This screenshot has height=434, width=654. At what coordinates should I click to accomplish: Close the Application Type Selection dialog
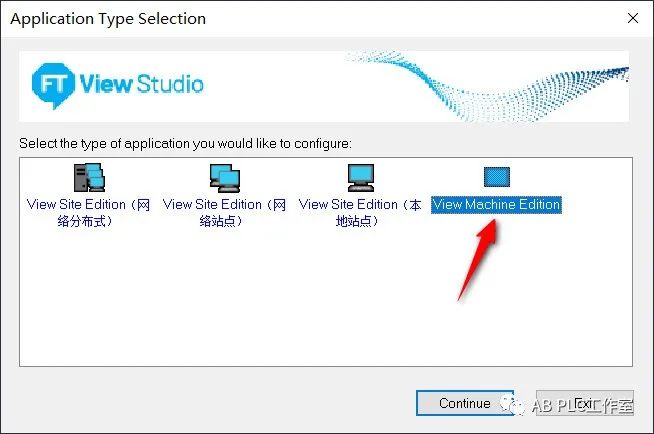pos(632,18)
